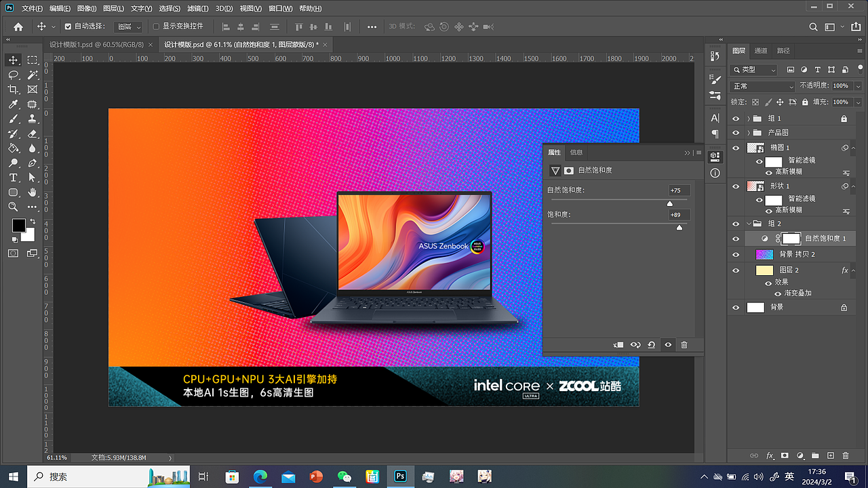Open Microsoft Edge from the taskbar
Viewport: 868px width, 488px height.
pos(260,476)
